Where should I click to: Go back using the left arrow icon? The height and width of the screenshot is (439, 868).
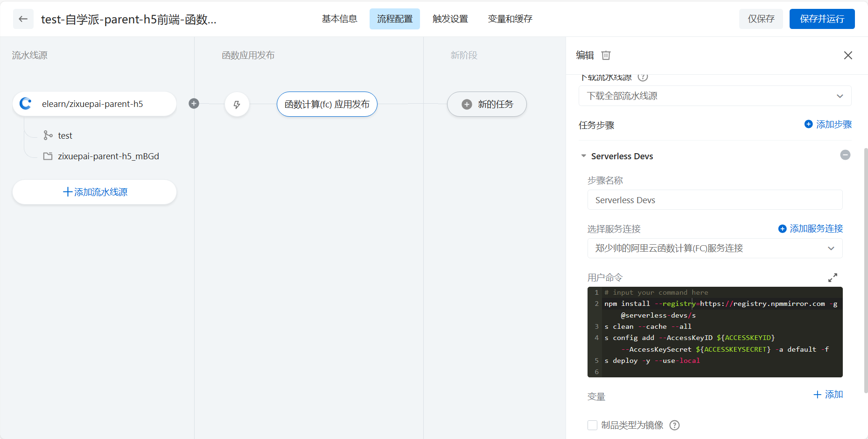coord(23,19)
